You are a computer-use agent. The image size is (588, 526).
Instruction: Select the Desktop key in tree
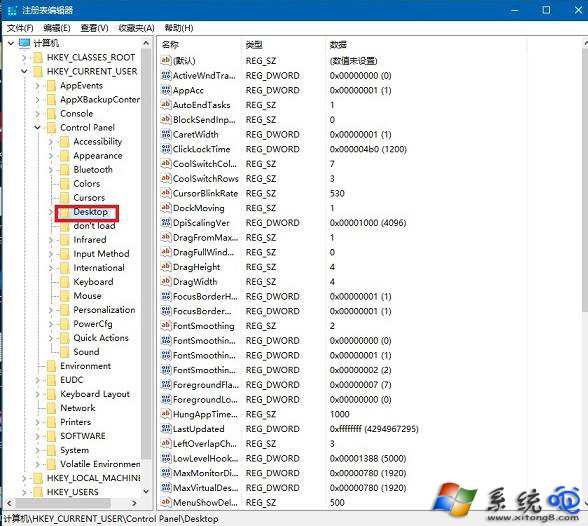coord(90,212)
